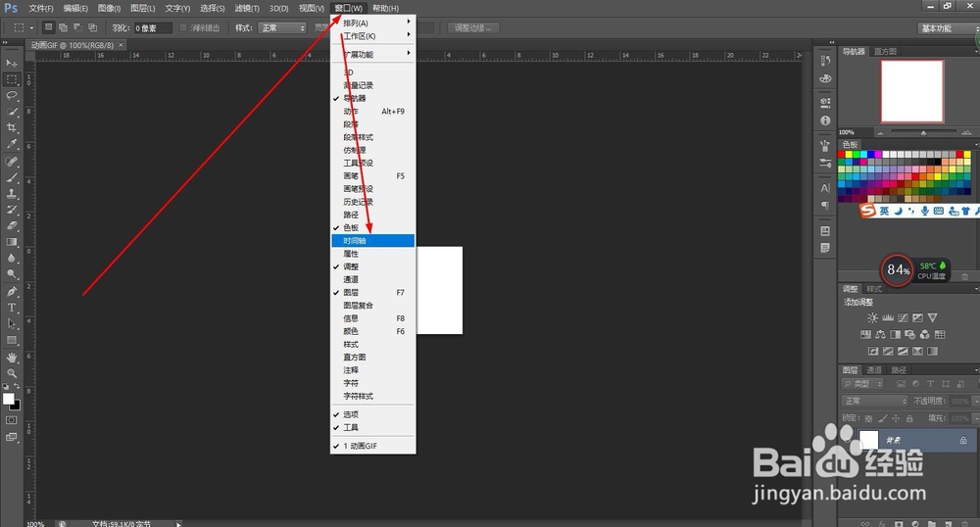Open the layer blend mode 正常 dropdown

[874, 401]
